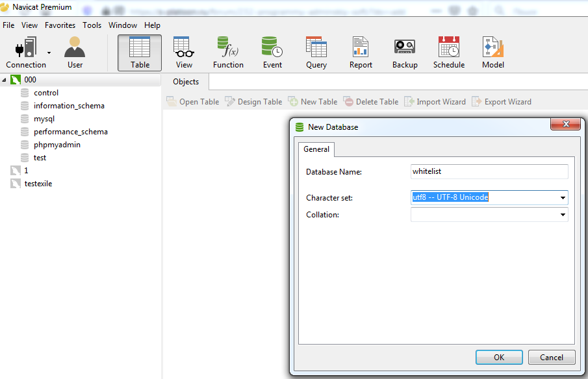Select the phpmyadmin database
This screenshot has height=379, width=588.
[57, 145]
